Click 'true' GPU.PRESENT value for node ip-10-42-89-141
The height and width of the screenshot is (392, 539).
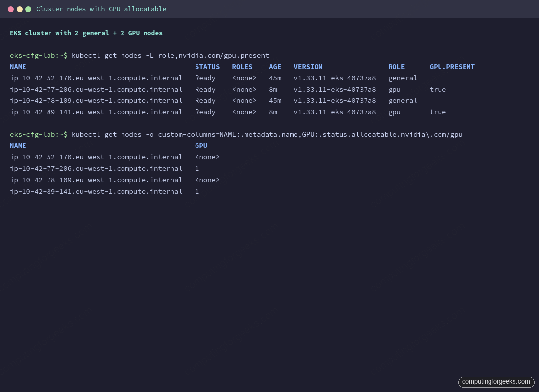[438, 112]
